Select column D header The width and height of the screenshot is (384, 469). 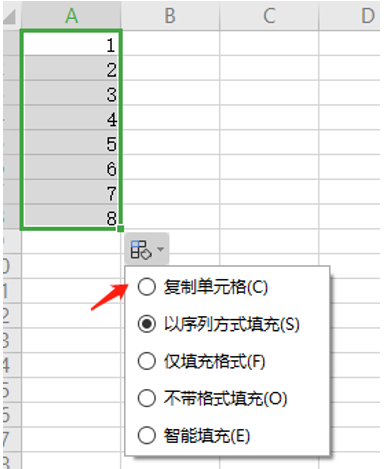349,15
